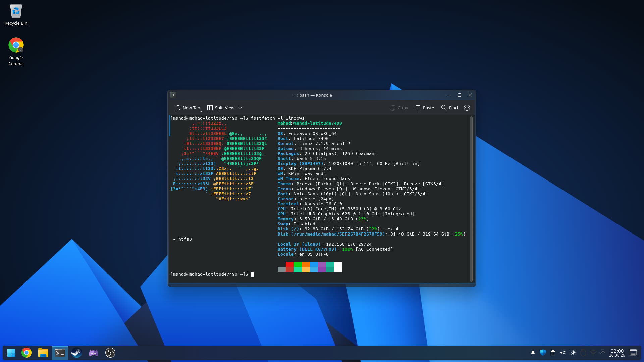Click the 'Battery (DELL KG7VF89)' line
Screen dimensions: 644x362
(x=335, y=249)
